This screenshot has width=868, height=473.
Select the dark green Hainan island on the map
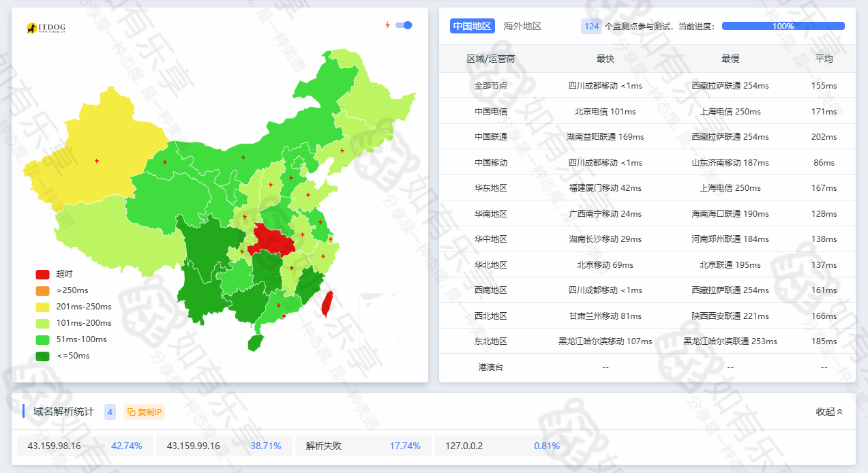(x=255, y=342)
